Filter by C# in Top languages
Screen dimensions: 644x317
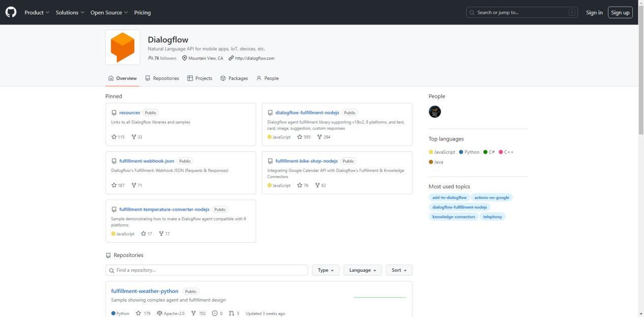click(x=489, y=152)
